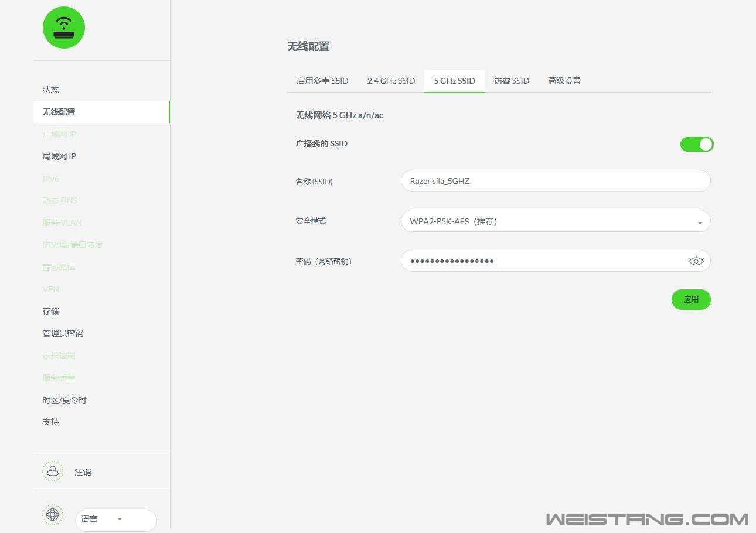Open 状态 in the sidebar
The width and height of the screenshot is (756, 533).
(50, 90)
